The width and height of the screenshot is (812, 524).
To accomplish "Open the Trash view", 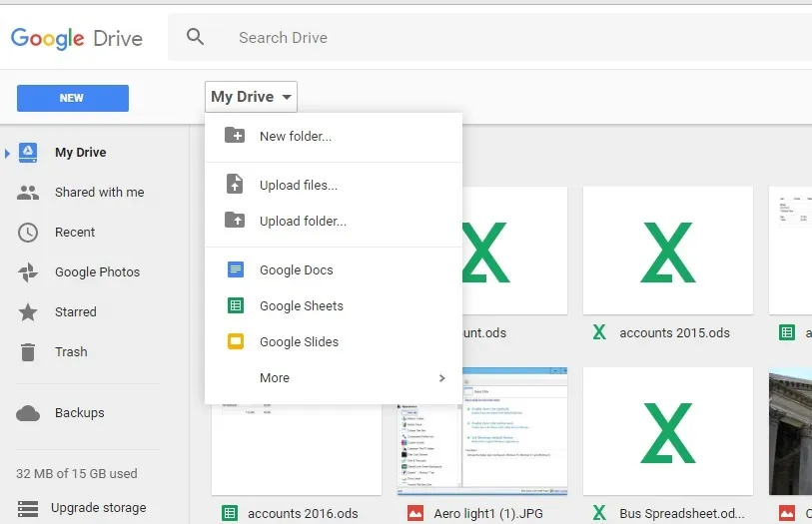I will (71, 351).
